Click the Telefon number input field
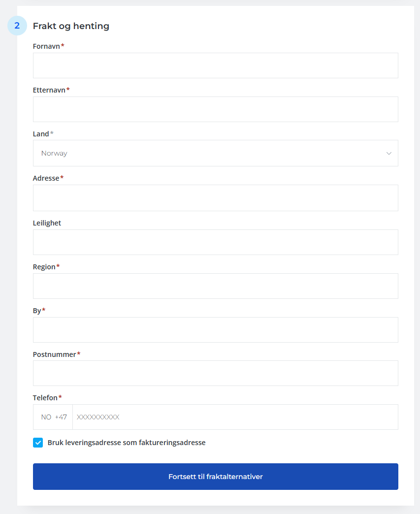 pos(235,417)
